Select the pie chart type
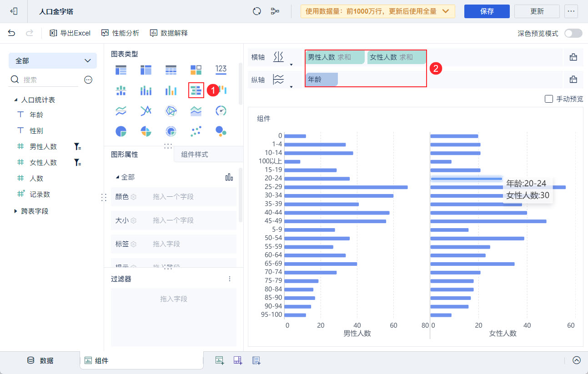Screen dimensions: 588x374 tap(121, 131)
